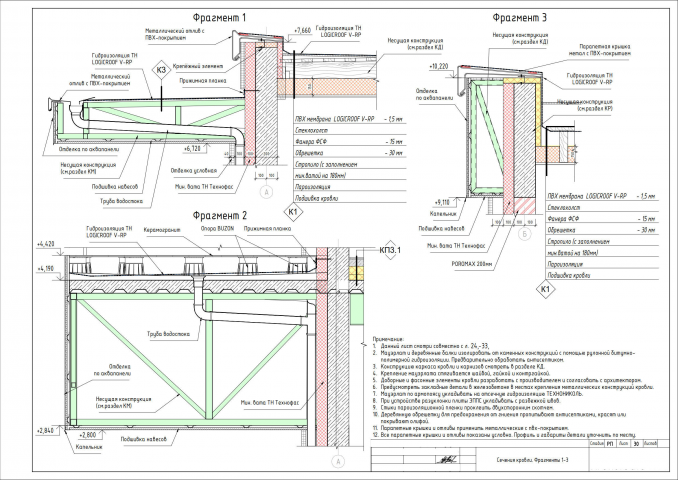Click axis circle "А" under Fragment 1
Viewport: 678px width, 480px height.
(x=267, y=192)
